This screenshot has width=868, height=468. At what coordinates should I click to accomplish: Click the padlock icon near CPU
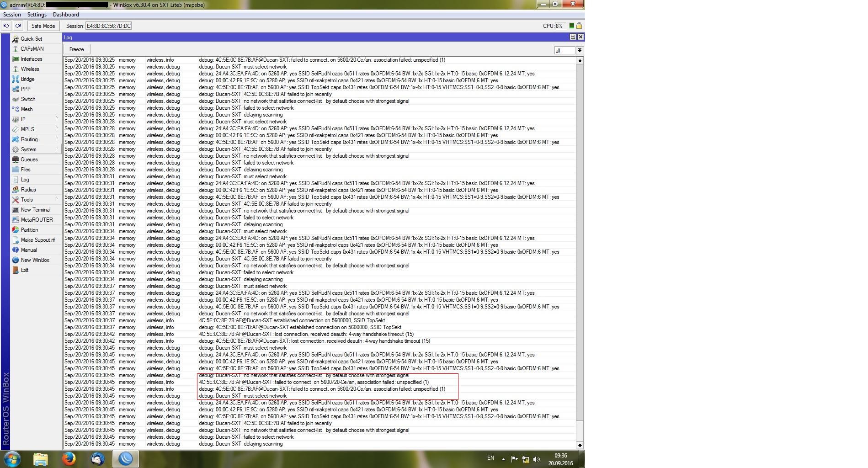579,26
